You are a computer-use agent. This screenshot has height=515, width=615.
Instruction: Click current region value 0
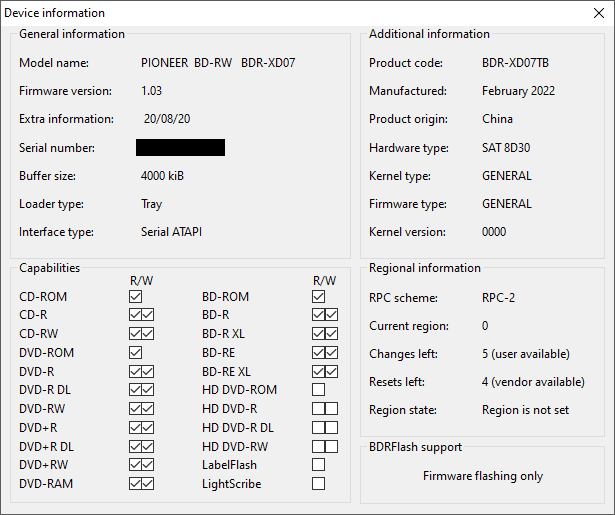(485, 326)
